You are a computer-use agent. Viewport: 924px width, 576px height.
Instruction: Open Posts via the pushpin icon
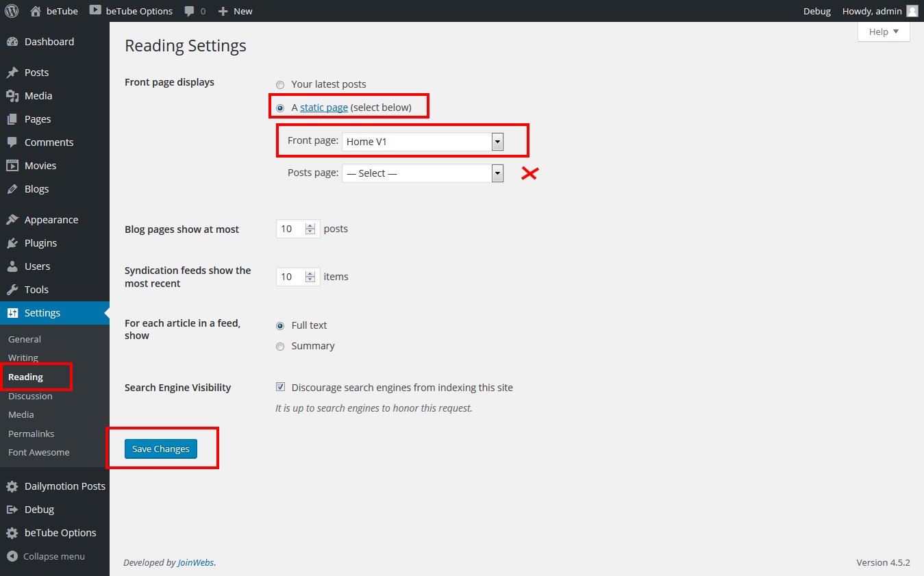pyautogui.click(x=12, y=73)
